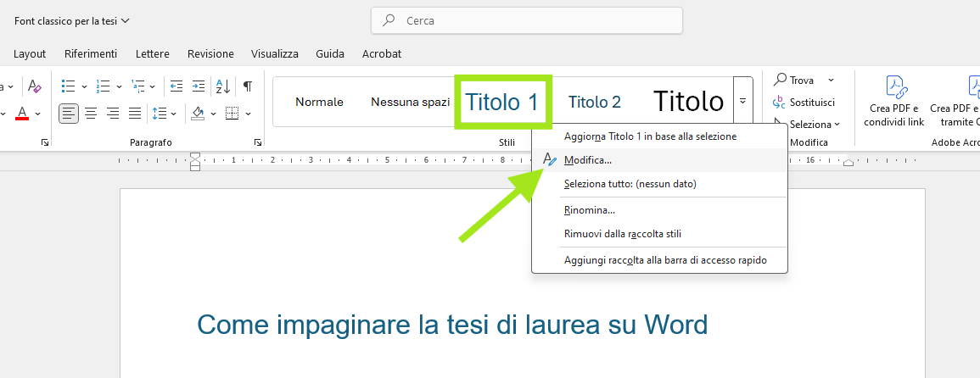Toggle left text alignment
The width and height of the screenshot is (980, 378).
[x=69, y=113]
